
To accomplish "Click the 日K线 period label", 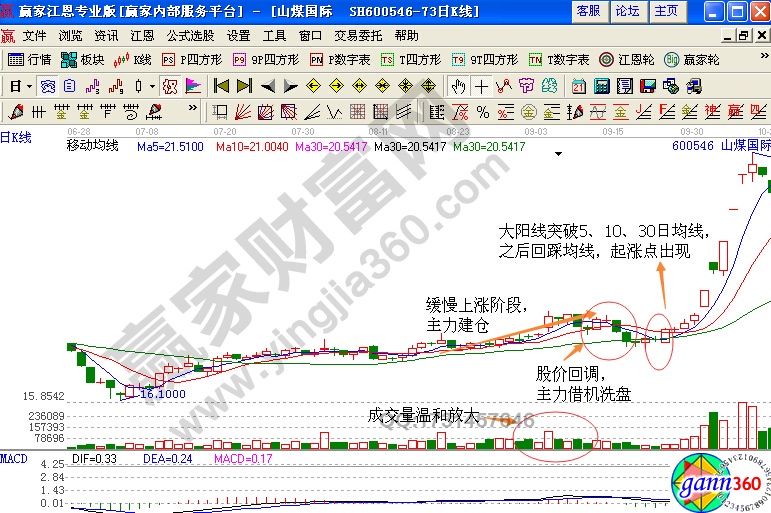I will [18, 135].
